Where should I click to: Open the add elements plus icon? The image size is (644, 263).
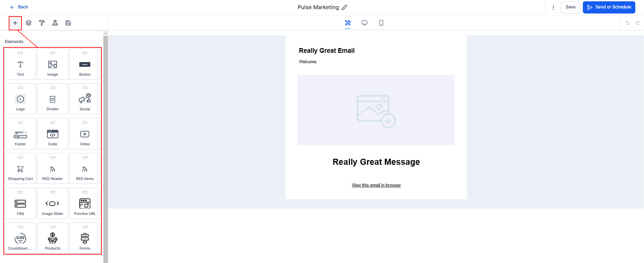pos(15,23)
